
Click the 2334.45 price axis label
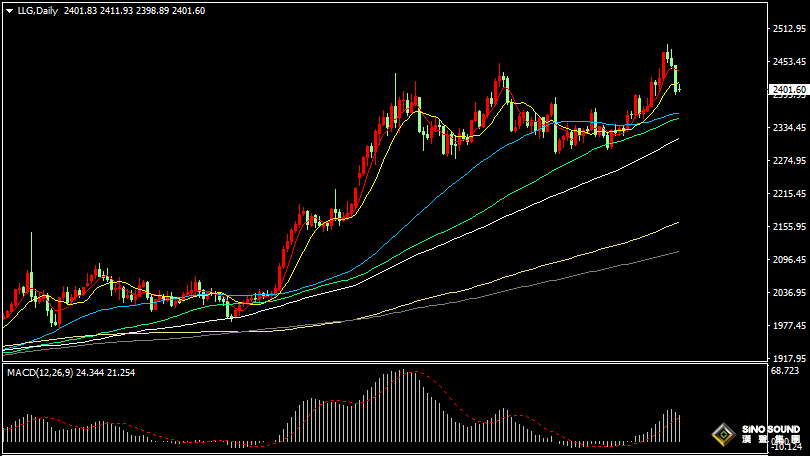coord(788,128)
